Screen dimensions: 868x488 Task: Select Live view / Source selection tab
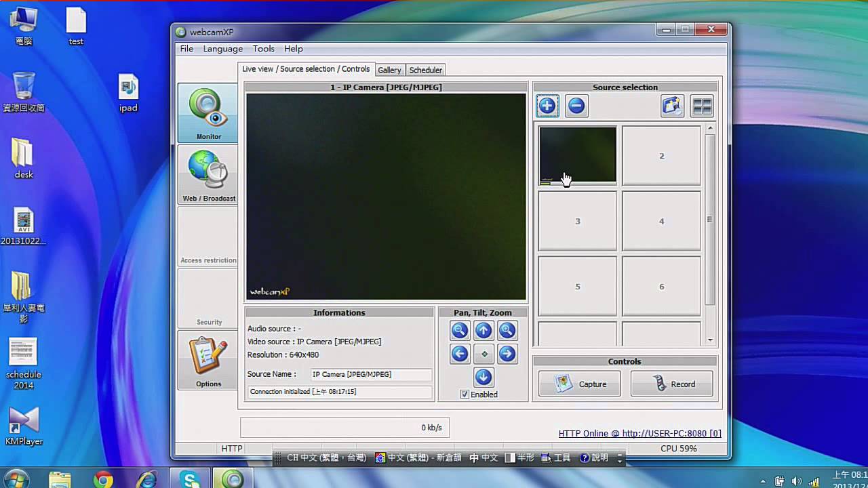point(306,69)
